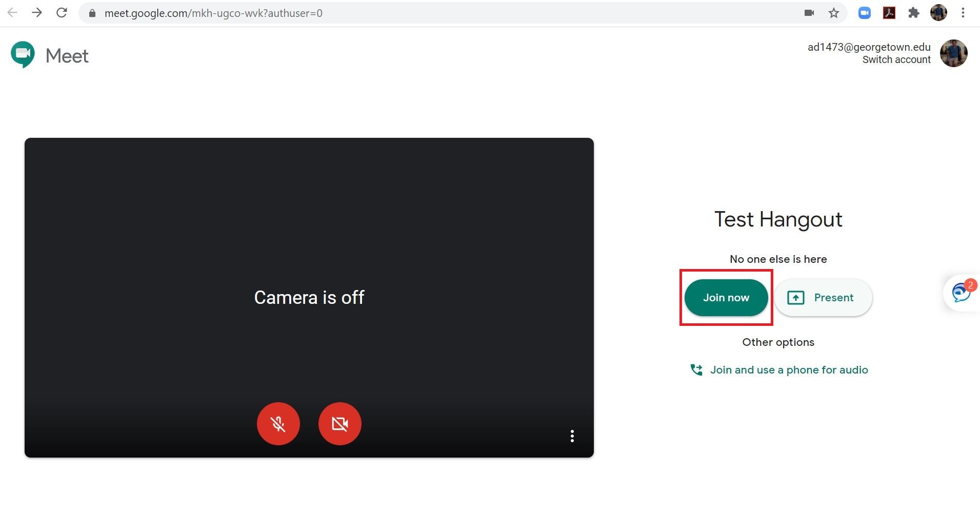The height and width of the screenshot is (517, 980).
Task: Click the Other options label
Action: pos(778,342)
